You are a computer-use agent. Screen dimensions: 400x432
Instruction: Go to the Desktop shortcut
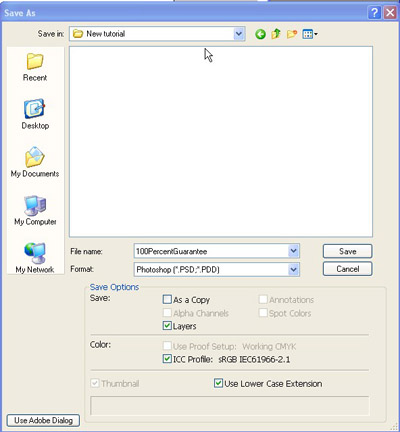click(35, 114)
